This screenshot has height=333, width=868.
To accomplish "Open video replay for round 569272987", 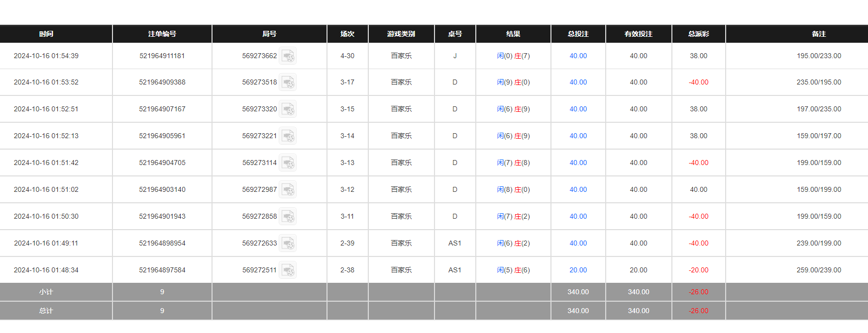I will coord(288,189).
